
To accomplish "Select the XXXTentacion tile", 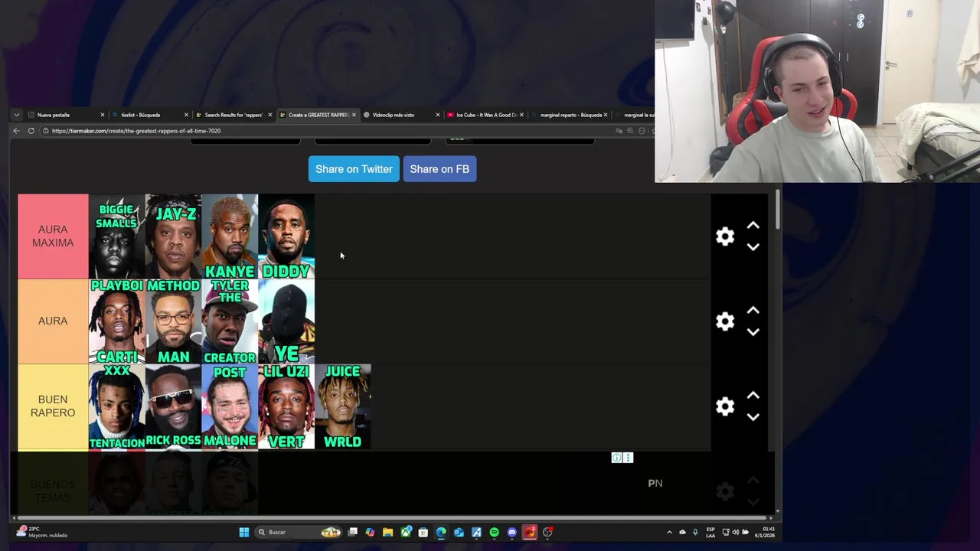I will coord(116,406).
